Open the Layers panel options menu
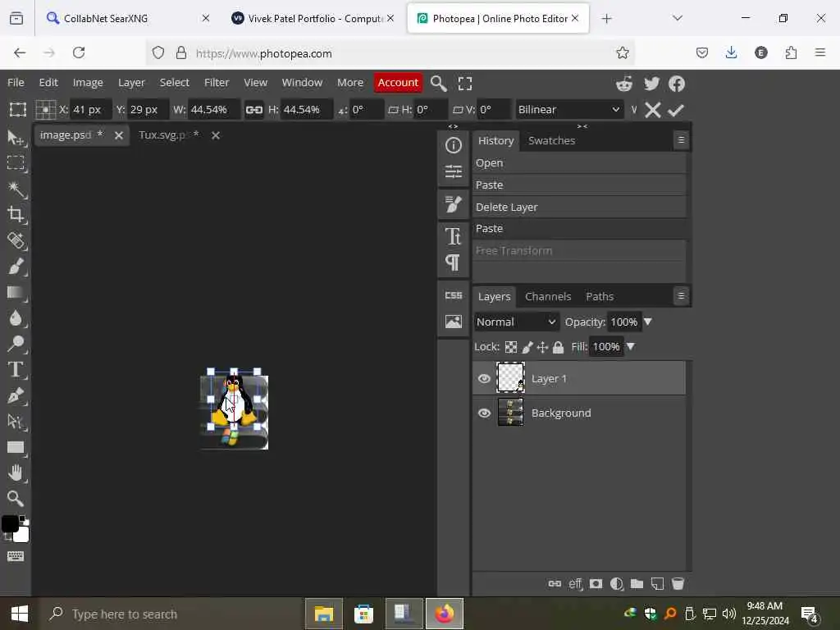840x630 pixels. click(x=681, y=295)
